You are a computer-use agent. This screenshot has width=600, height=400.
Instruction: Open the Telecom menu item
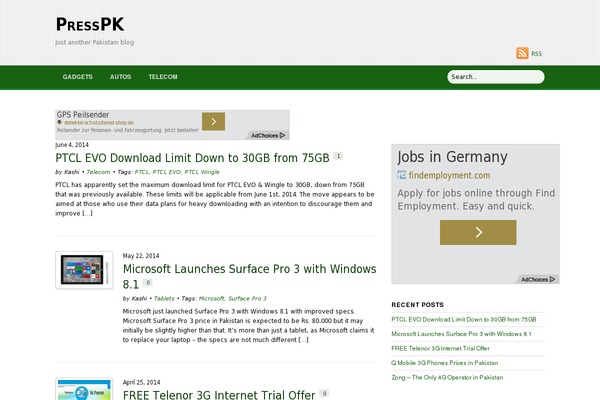(163, 77)
